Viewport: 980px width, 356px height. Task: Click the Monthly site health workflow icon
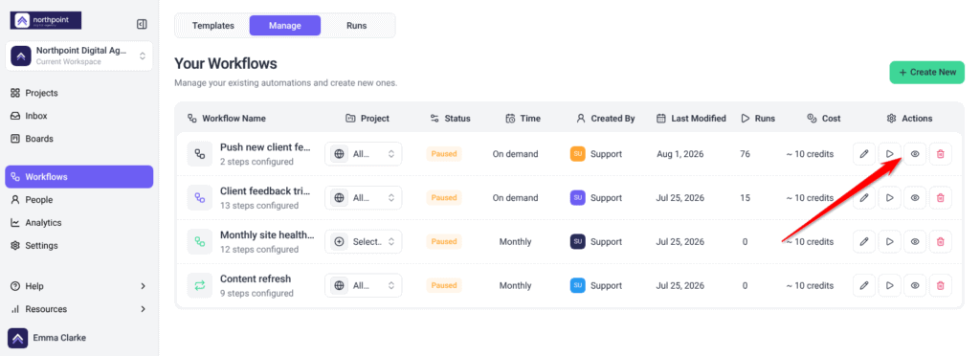coord(200,242)
